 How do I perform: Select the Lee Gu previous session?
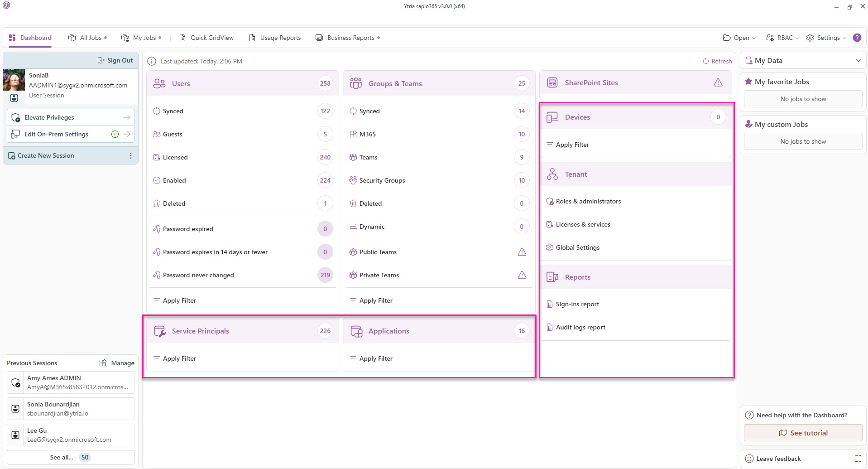(70, 435)
